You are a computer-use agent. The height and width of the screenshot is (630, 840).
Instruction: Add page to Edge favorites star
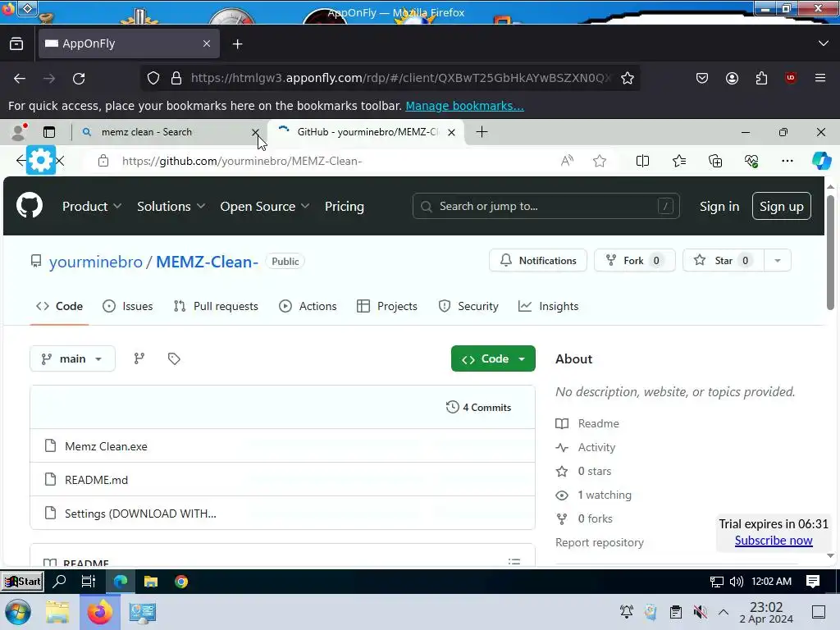[x=600, y=161]
